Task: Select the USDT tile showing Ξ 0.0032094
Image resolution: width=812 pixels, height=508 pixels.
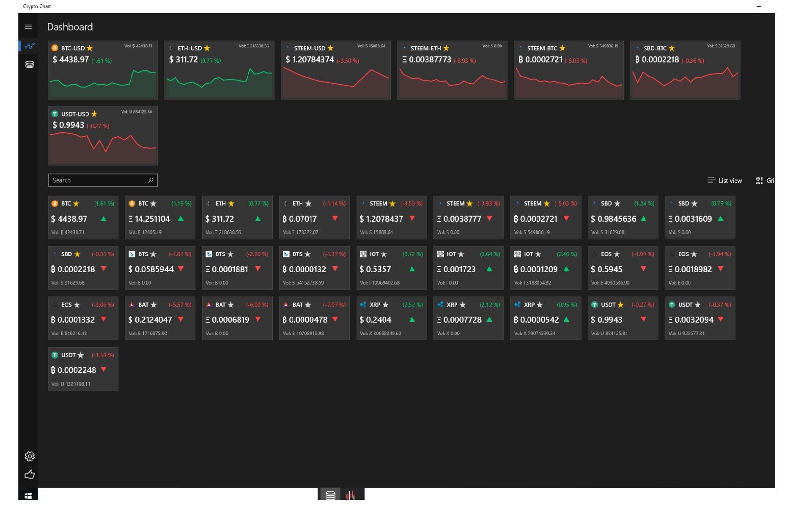Action: click(700, 318)
